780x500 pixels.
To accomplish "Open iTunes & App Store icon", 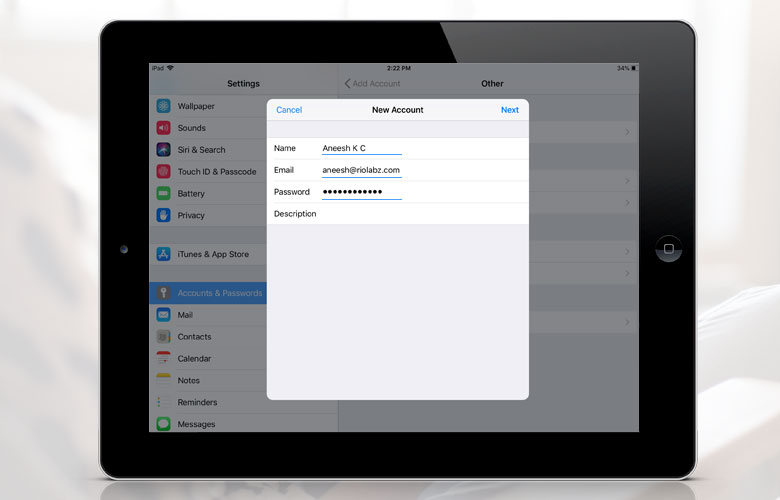I will [163, 254].
